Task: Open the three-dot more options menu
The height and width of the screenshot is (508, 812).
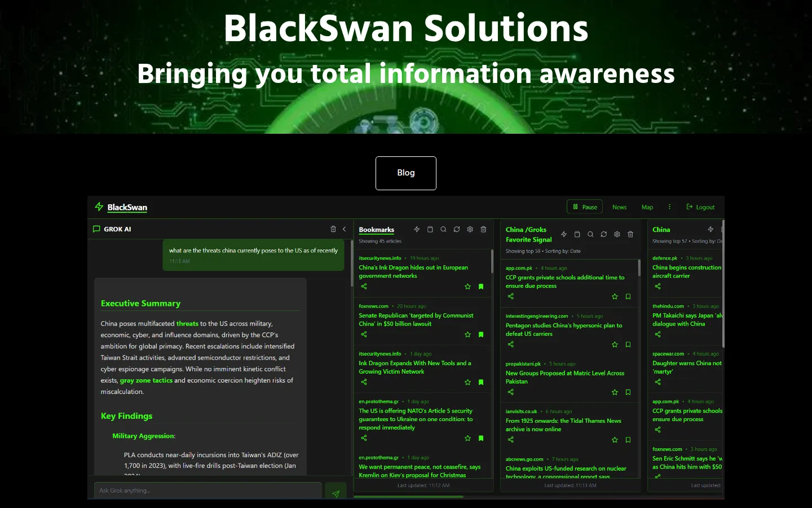Action: (x=669, y=207)
